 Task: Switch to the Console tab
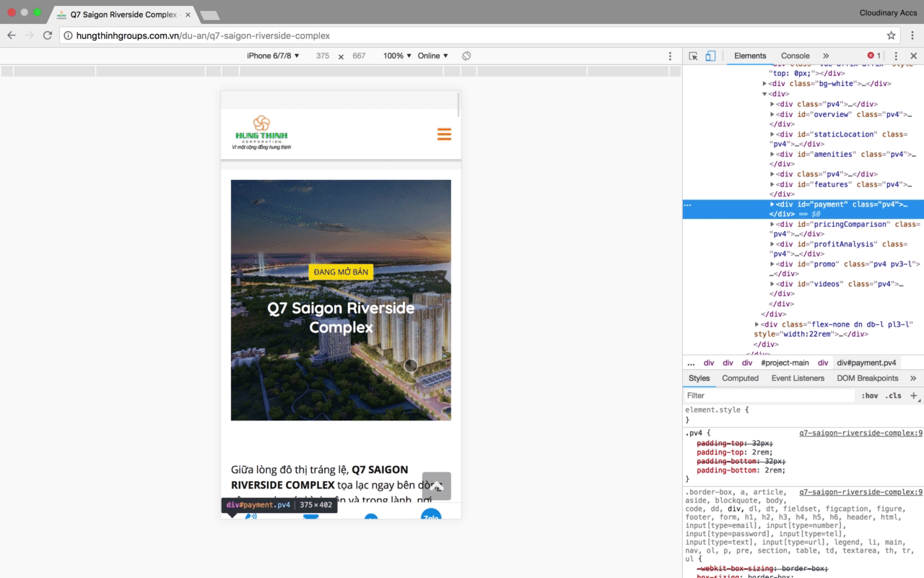796,56
